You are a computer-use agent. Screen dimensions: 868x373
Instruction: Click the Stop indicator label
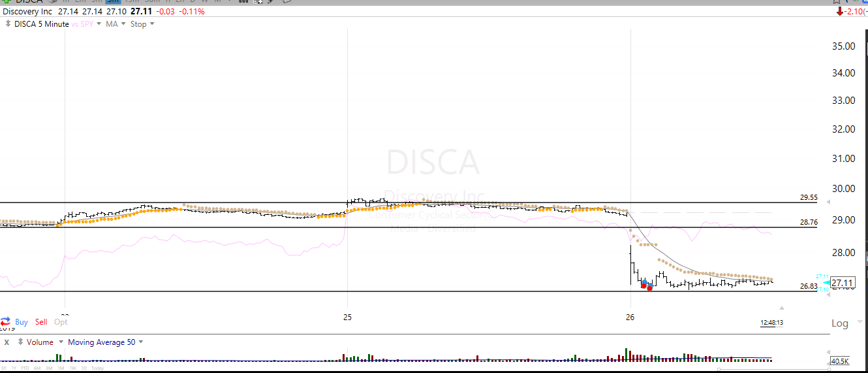(138, 24)
